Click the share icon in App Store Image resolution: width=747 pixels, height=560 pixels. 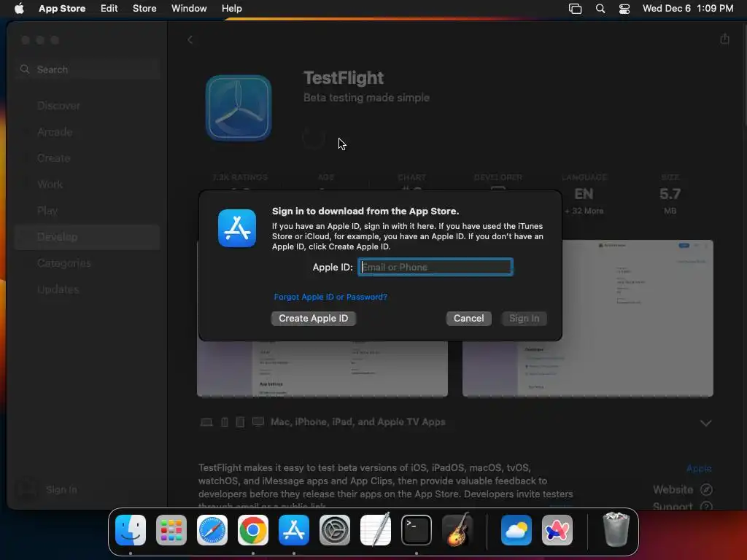tap(724, 39)
